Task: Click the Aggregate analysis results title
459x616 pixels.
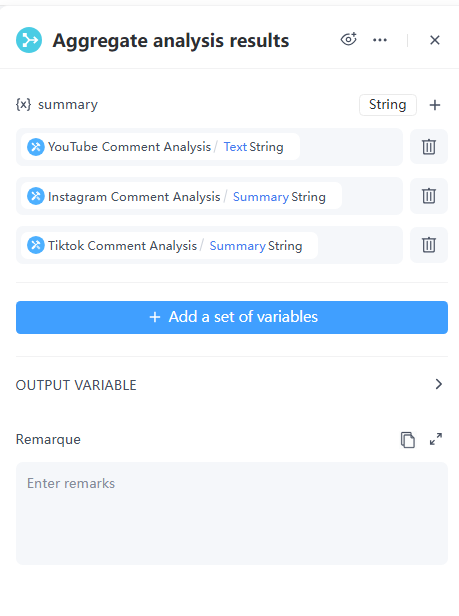Action: tap(171, 40)
